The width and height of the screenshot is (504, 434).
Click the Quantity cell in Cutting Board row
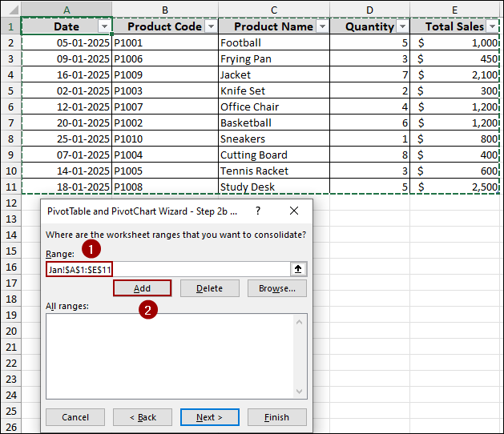369,155
